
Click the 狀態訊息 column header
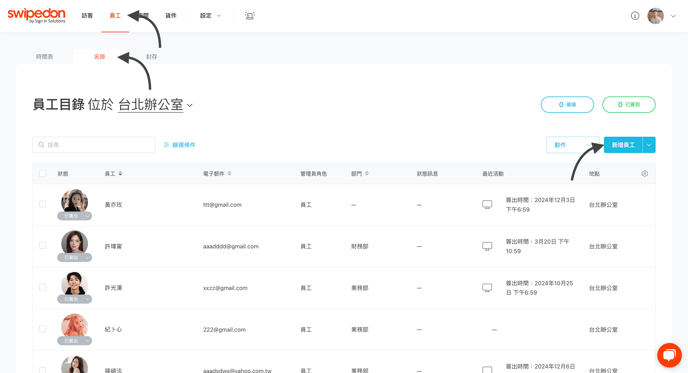(x=427, y=174)
